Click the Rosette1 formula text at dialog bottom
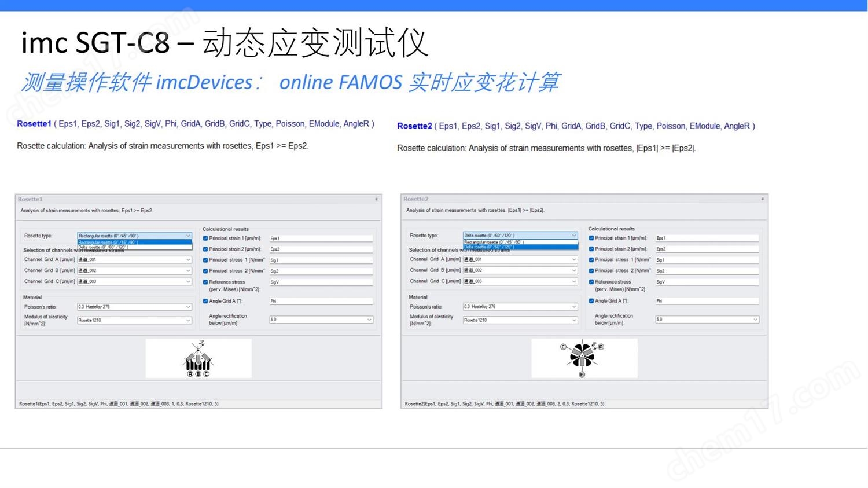This screenshot has width=868, height=488. coord(119,404)
